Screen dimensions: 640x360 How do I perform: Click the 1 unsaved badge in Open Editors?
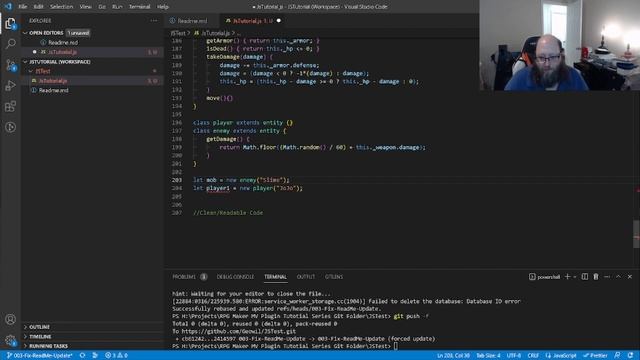click(x=78, y=33)
